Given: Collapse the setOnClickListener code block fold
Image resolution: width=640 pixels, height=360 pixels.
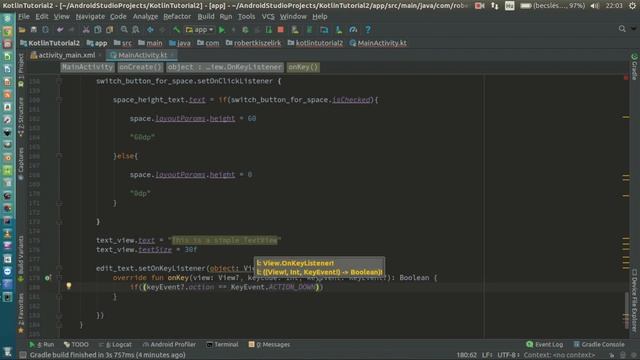Looking at the screenshot, I should pyautogui.click(x=59, y=81).
